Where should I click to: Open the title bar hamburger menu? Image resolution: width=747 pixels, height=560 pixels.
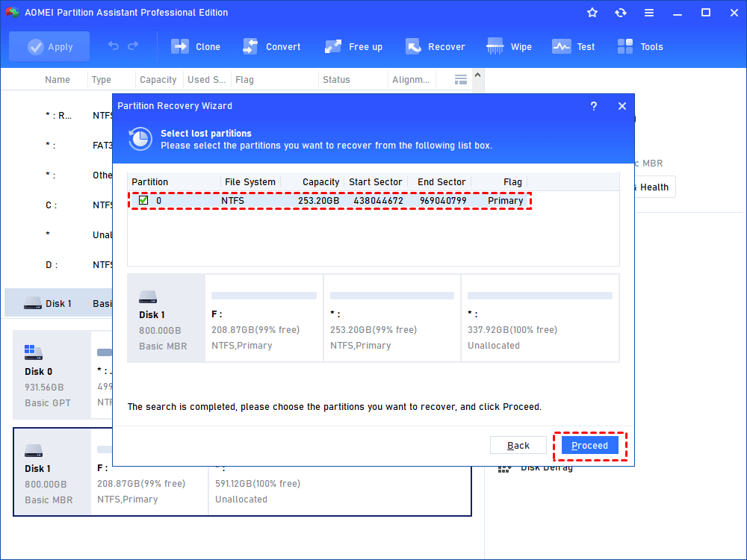pos(649,12)
